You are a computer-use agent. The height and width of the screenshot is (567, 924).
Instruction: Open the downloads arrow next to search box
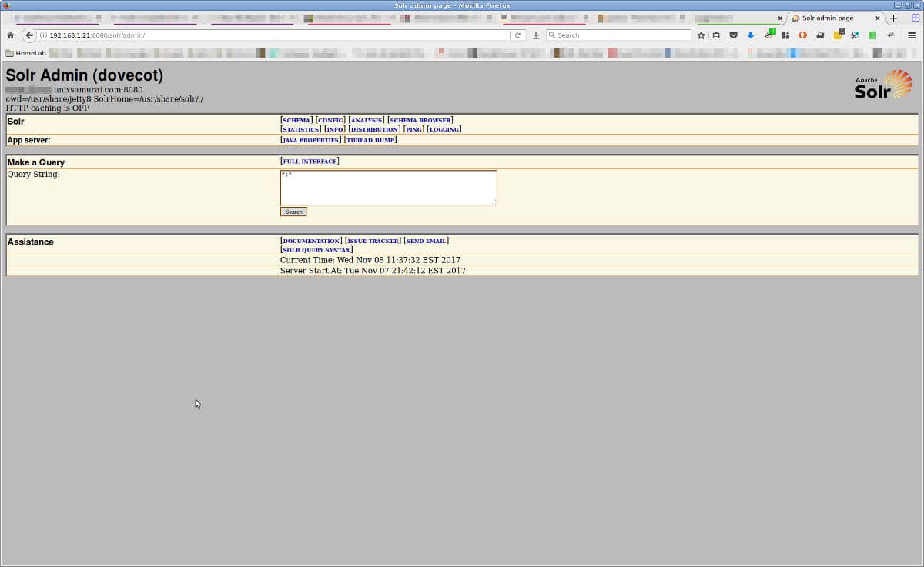point(536,35)
